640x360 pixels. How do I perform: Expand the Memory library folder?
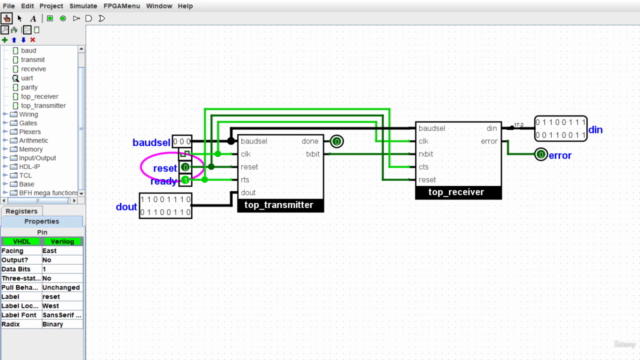pyautogui.click(x=5, y=149)
